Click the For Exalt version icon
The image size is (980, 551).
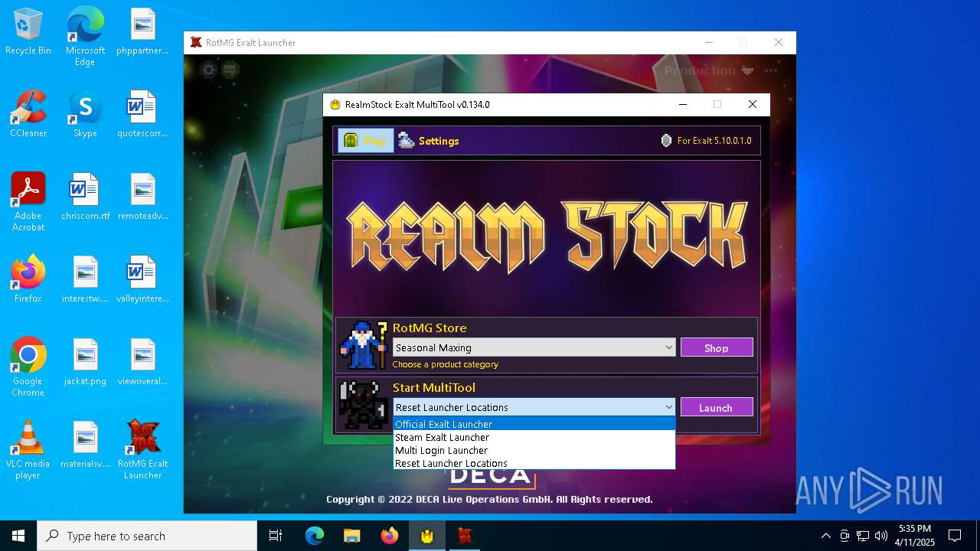coord(666,141)
